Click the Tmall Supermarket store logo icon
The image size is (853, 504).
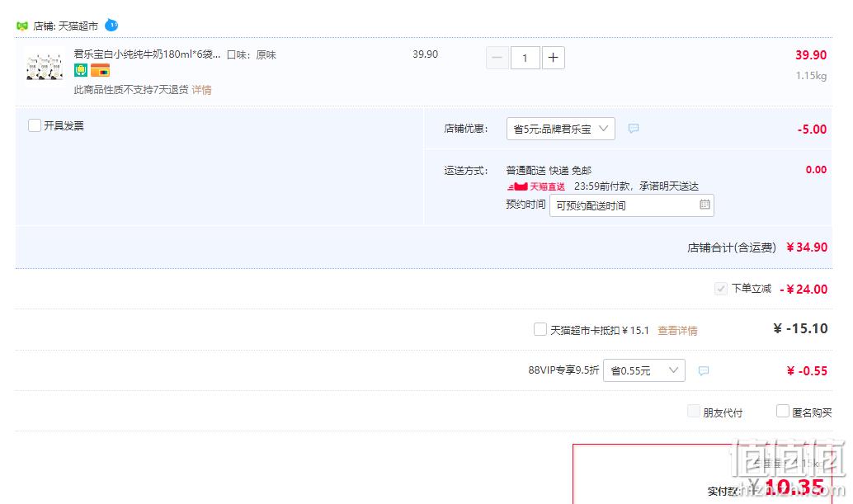point(21,26)
